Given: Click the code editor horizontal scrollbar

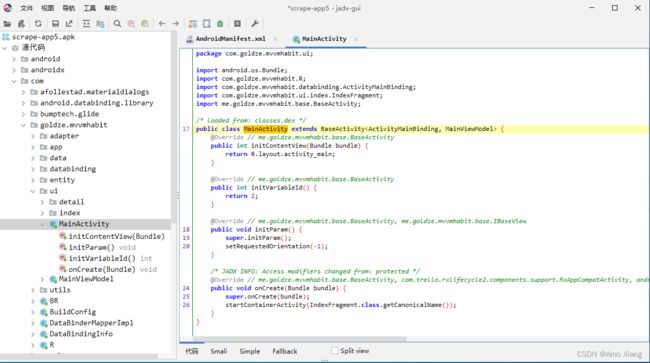Looking at the screenshot, I should (299, 339).
